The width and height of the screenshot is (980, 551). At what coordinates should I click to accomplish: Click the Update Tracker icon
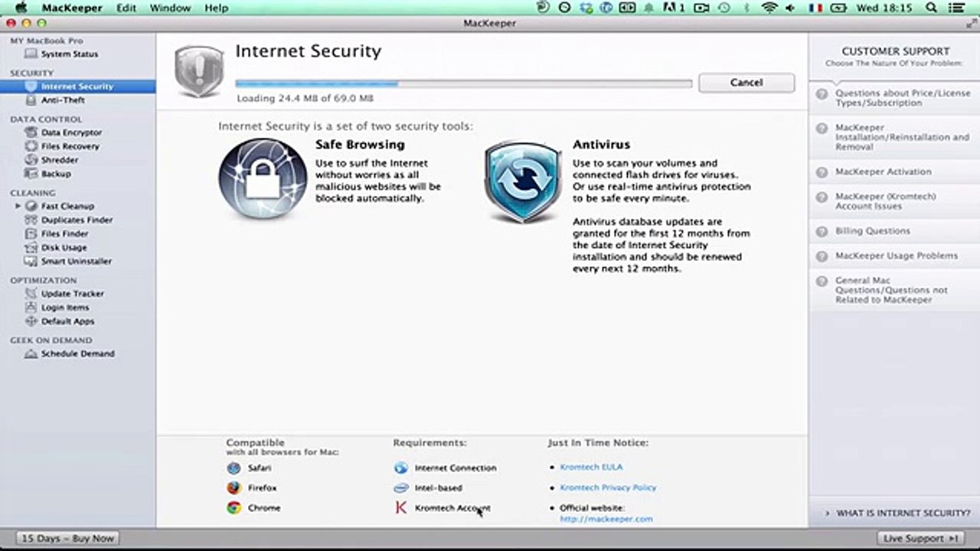pos(31,293)
